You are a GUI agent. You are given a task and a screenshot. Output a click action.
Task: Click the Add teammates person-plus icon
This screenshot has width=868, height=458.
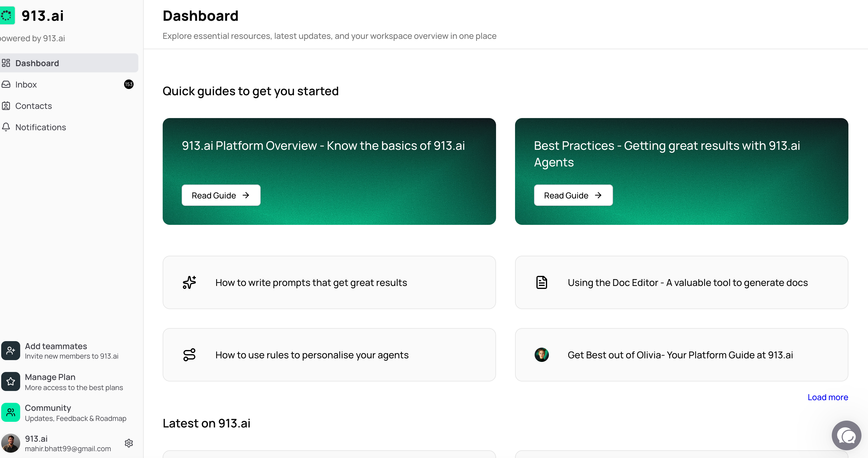[10, 351]
